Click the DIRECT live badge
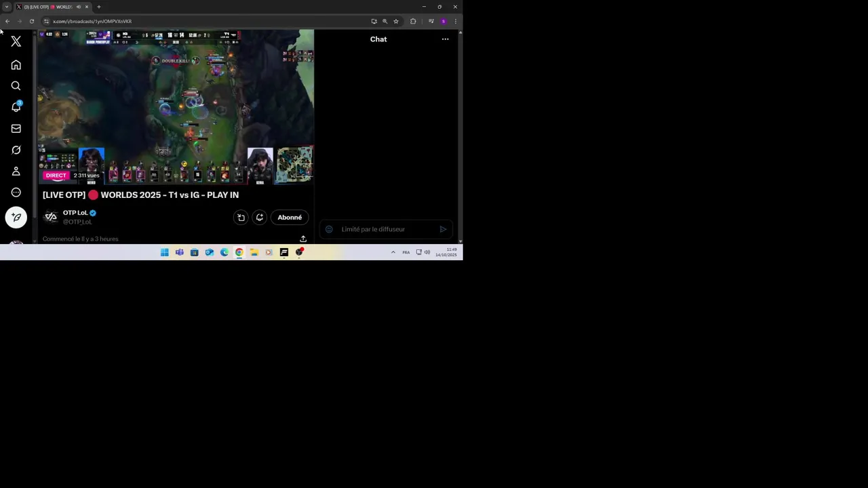The width and height of the screenshot is (868, 488). [x=56, y=176]
